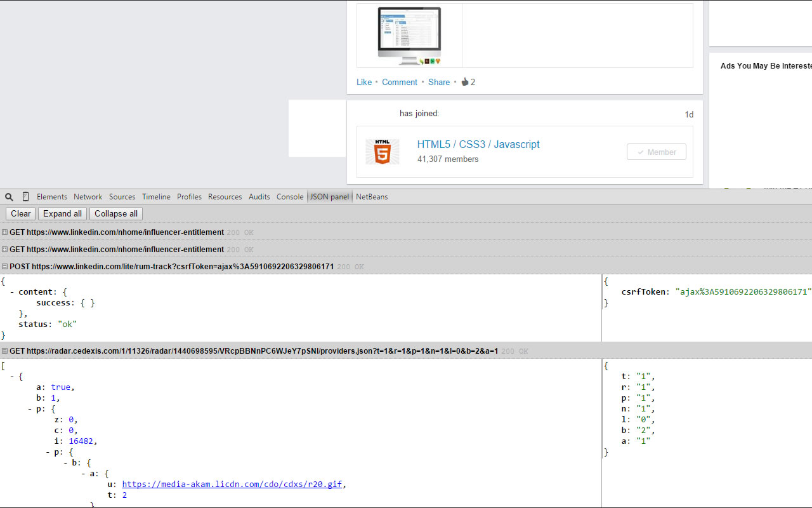Click "41,307 members" text

coord(448,159)
